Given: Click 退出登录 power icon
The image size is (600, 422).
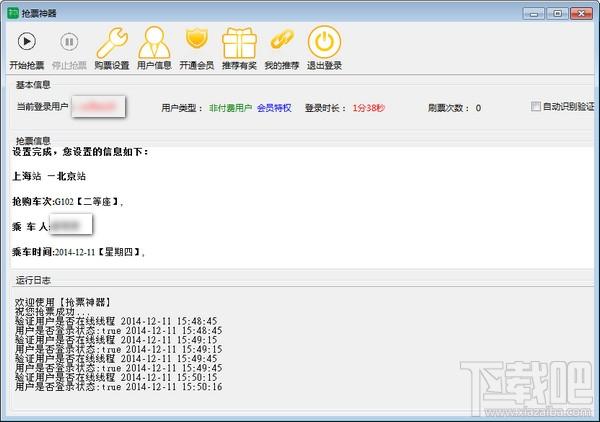Looking at the screenshot, I should tap(324, 42).
